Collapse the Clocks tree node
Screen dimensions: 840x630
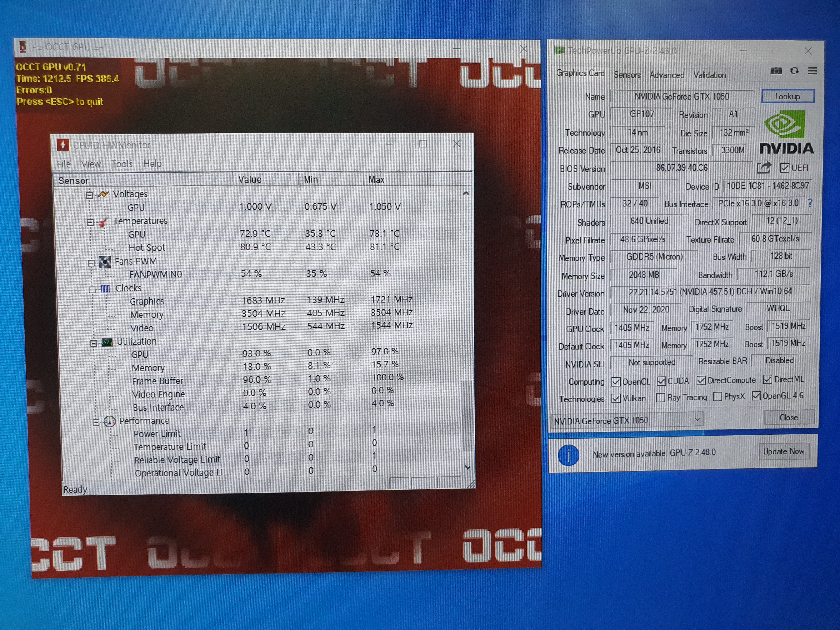click(92, 290)
